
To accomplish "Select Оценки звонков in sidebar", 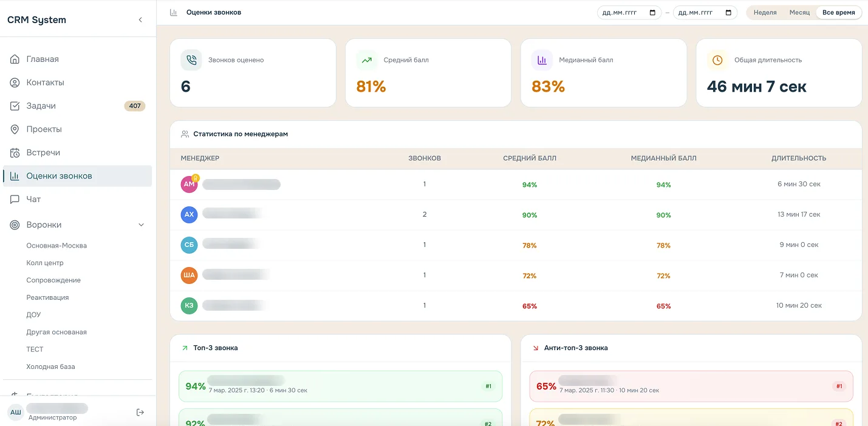I will pos(77,176).
